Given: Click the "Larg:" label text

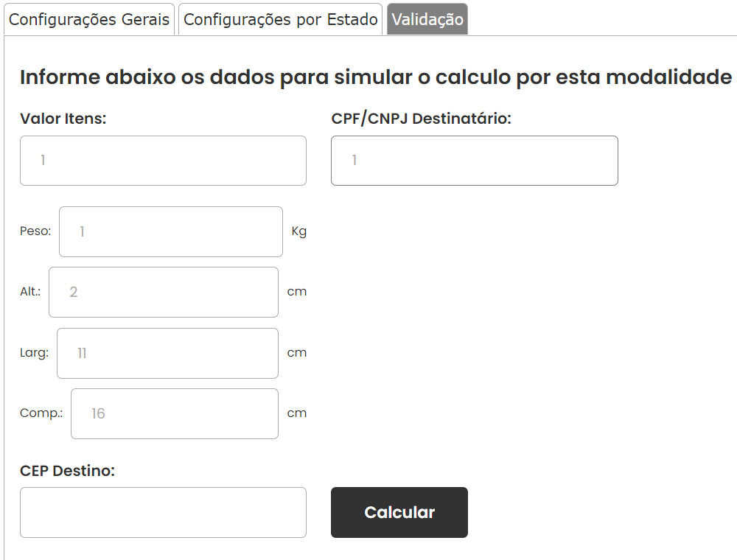Looking at the screenshot, I should tap(34, 353).
